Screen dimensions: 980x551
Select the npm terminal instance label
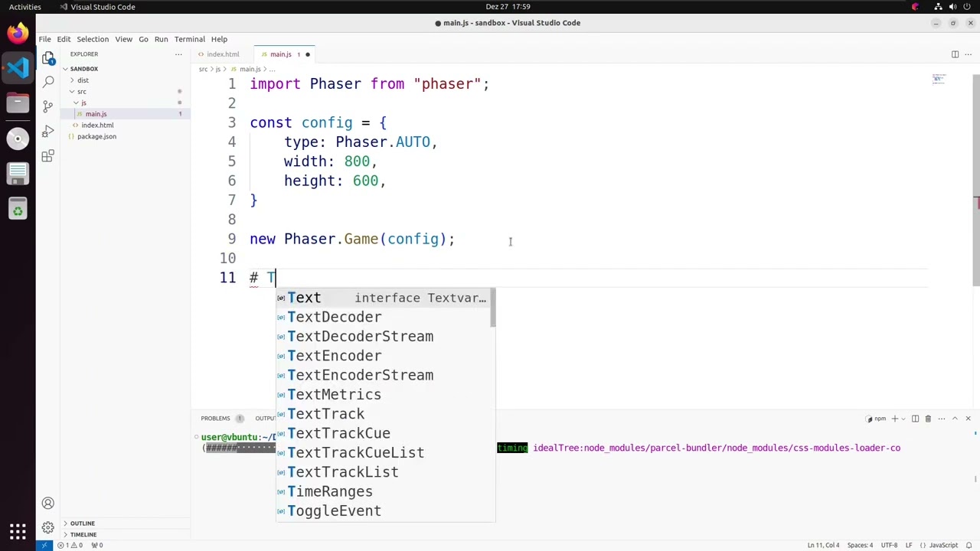pos(875,419)
